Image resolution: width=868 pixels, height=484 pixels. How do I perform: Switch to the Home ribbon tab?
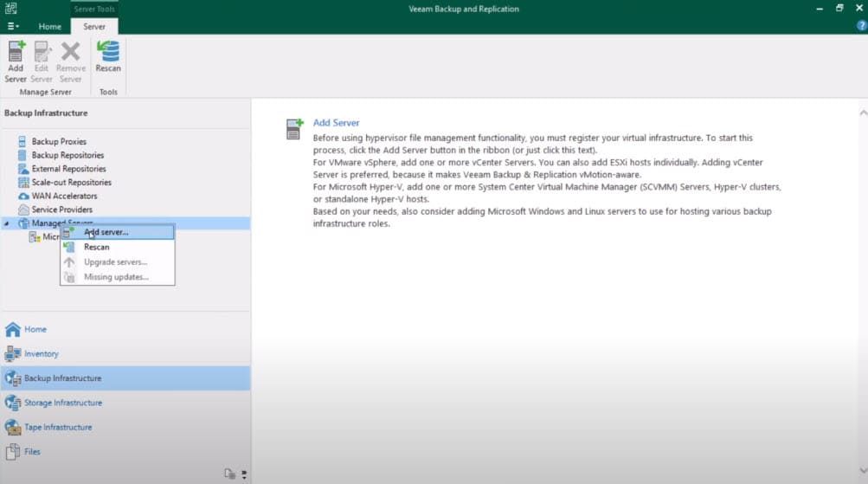coord(50,27)
